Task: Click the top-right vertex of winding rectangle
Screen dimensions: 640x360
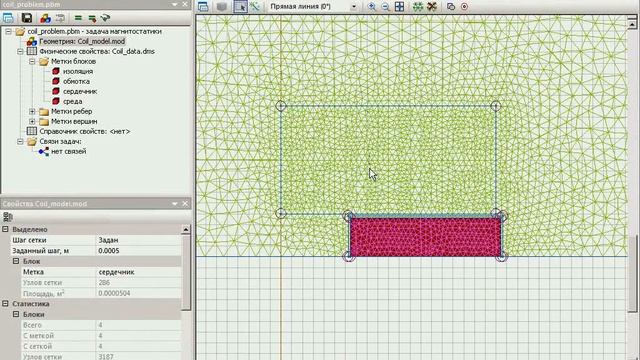Action: click(x=496, y=106)
